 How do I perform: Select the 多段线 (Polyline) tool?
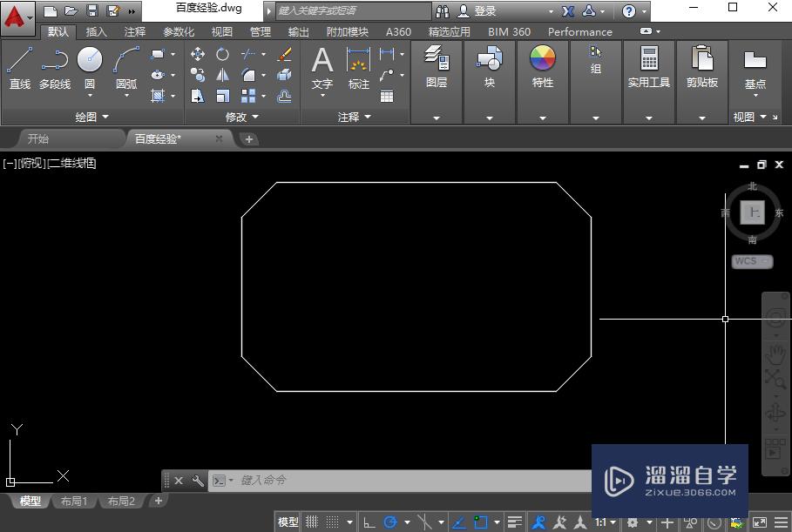(x=54, y=63)
